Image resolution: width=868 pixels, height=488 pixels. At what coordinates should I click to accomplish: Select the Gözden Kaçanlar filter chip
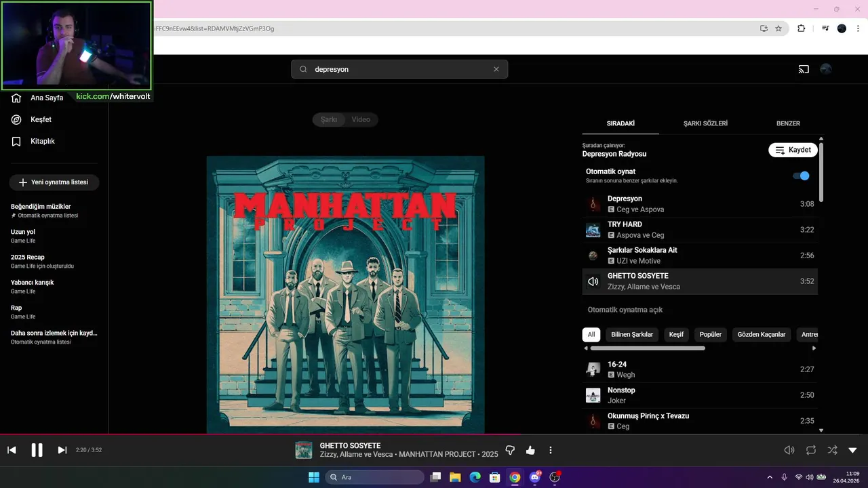point(762,334)
